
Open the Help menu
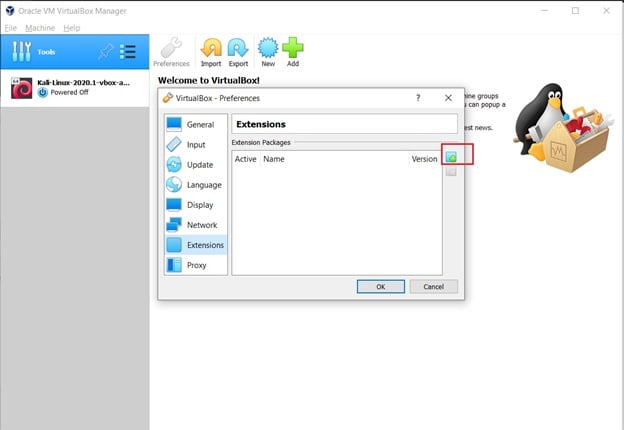click(72, 28)
